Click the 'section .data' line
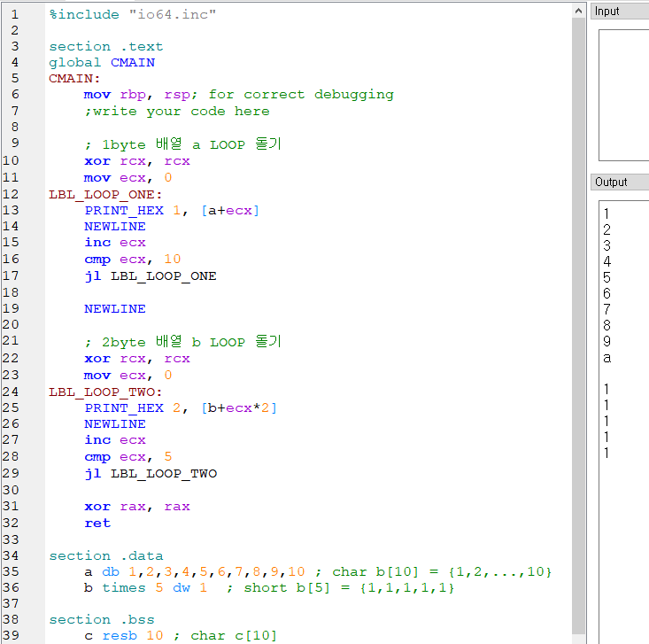Image resolution: width=649 pixels, height=644 pixels. (106, 555)
